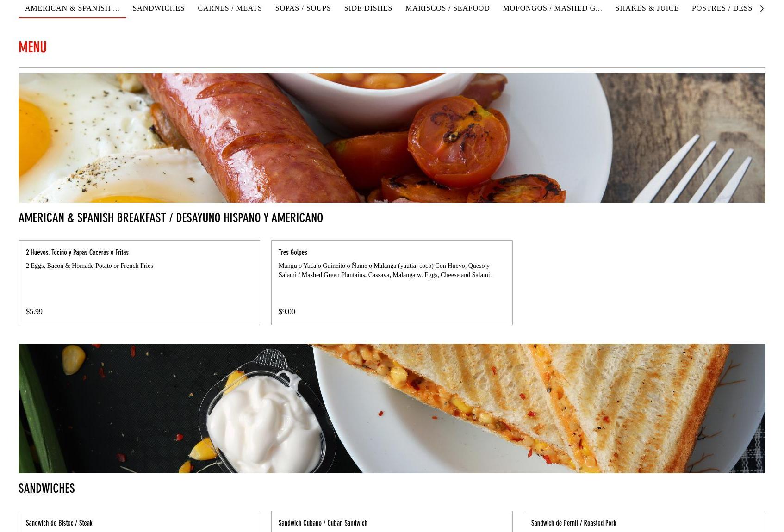Click the $9.00 price on Tres Golpes

coord(287,312)
